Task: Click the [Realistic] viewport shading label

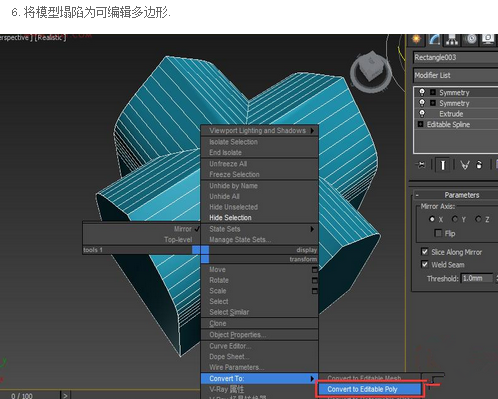Action: point(50,37)
